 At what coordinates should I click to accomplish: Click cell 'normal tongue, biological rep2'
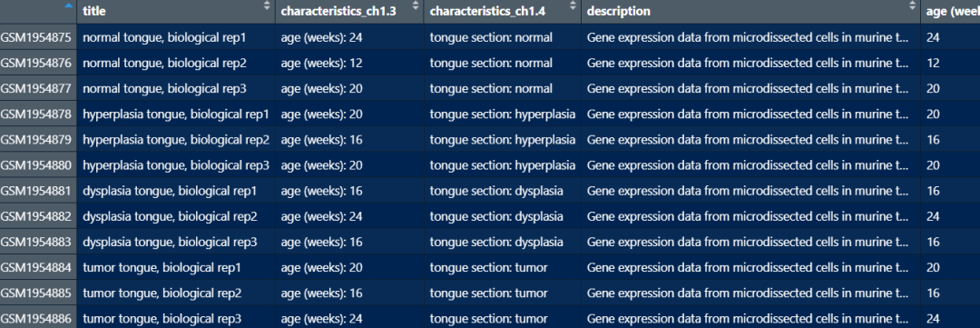tap(164, 64)
